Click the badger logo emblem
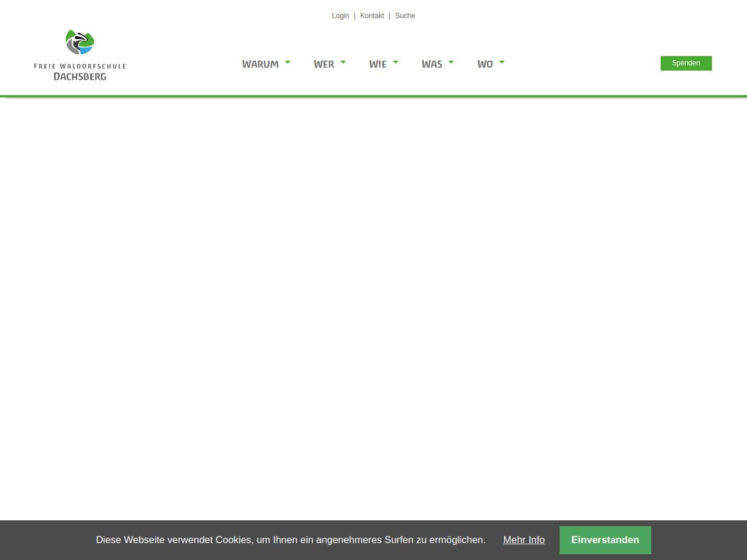This screenshot has width=747, height=560. point(80,43)
